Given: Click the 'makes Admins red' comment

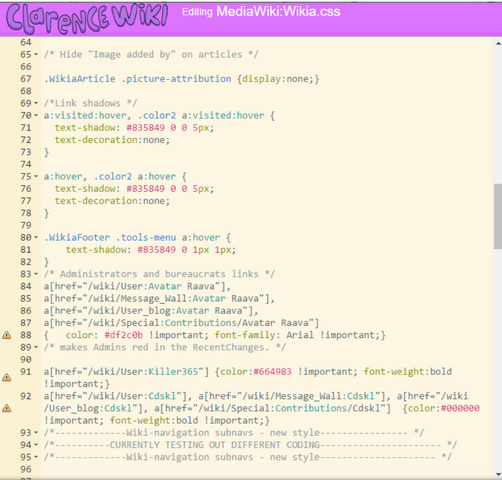Looking at the screenshot, I should (x=165, y=347).
